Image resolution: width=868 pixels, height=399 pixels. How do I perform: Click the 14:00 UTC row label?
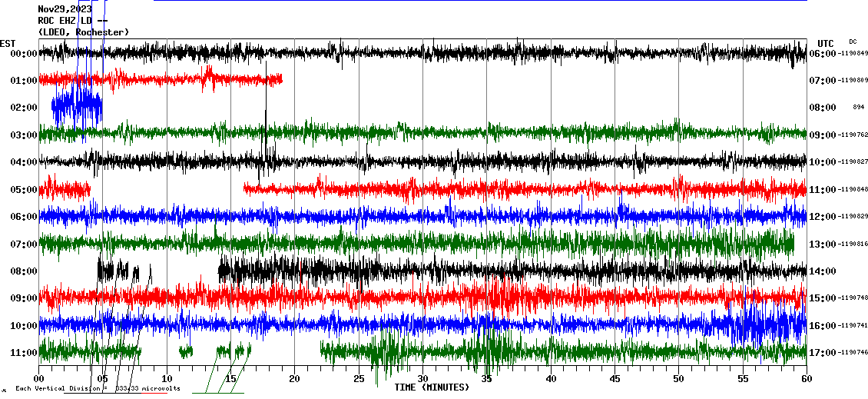[x=822, y=271]
